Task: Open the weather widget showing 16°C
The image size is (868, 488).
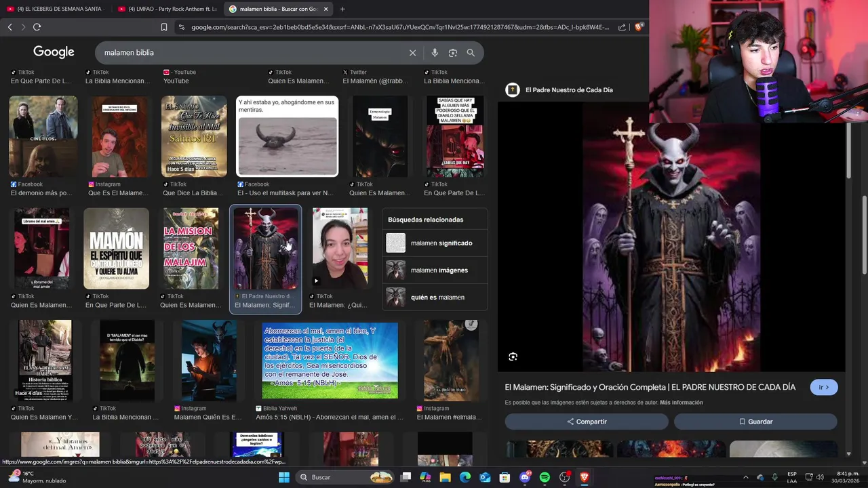Action: 35,477
